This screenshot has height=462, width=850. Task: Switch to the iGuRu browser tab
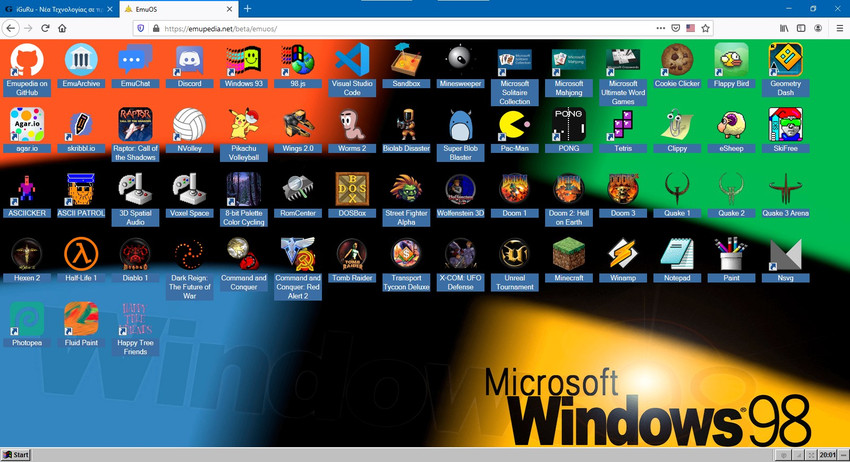(x=60, y=9)
